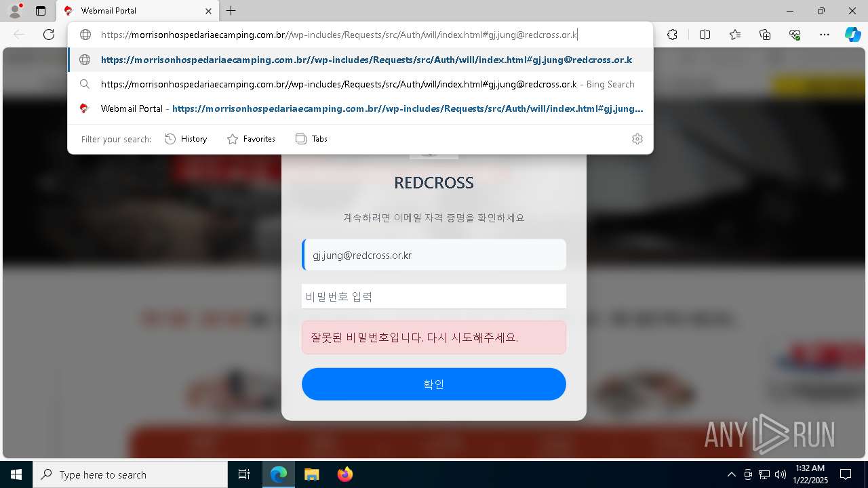The height and width of the screenshot is (488, 868).
Task: Click the 비밀번호 입력 password field
Action: click(x=434, y=296)
